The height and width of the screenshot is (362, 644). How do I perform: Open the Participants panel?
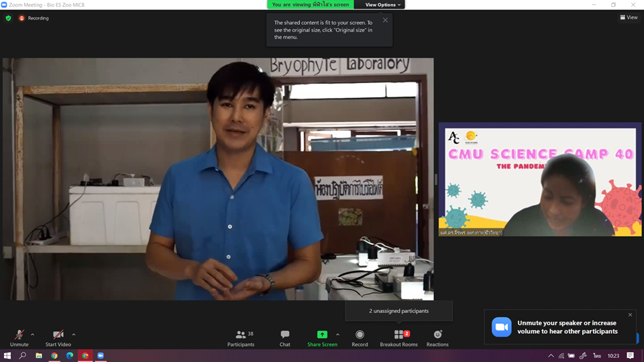pyautogui.click(x=240, y=337)
